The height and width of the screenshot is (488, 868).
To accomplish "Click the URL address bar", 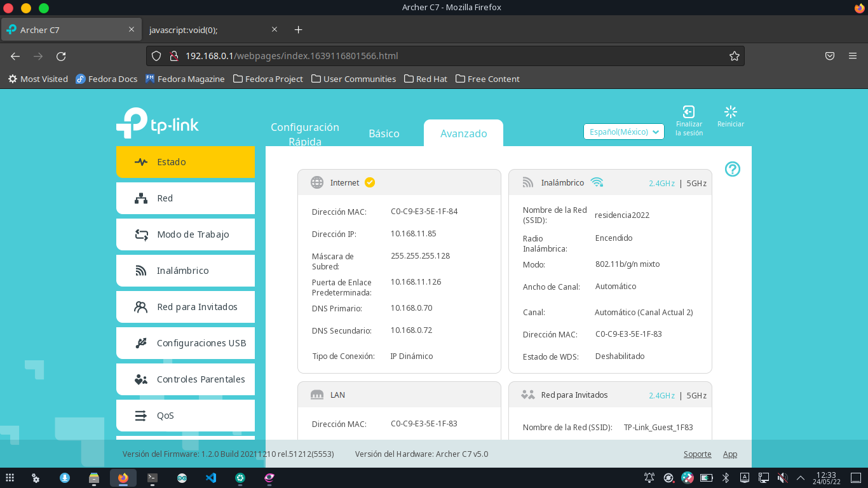I will pyautogui.click(x=445, y=56).
